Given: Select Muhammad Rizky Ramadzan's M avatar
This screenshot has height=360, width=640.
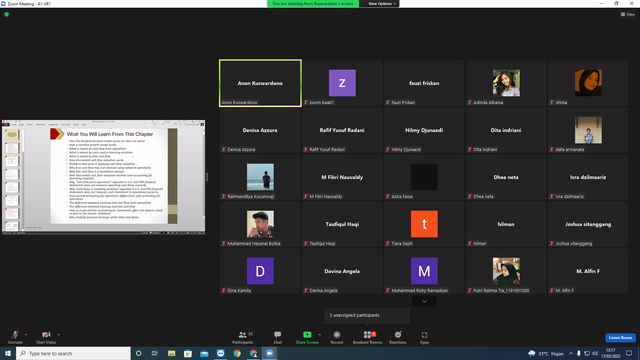Looking at the screenshot, I should (424, 271).
